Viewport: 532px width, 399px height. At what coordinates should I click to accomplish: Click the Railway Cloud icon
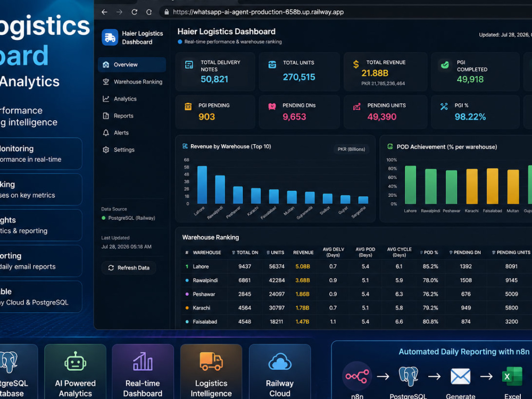(280, 362)
